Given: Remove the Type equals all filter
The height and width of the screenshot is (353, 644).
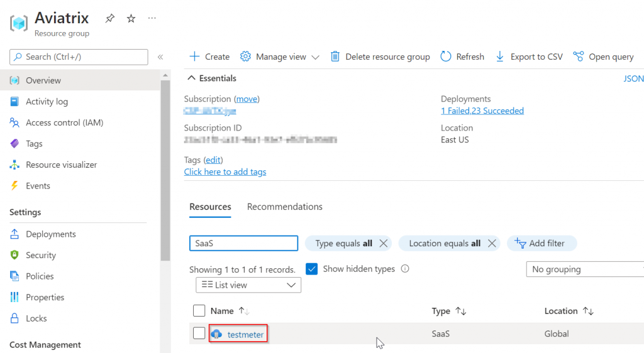Looking at the screenshot, I should click(384, 243).
